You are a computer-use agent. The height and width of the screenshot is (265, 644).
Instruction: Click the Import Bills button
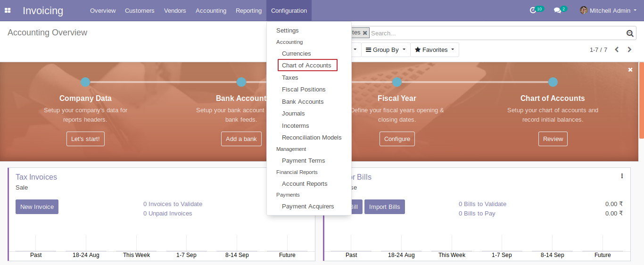[x=384, y=207]
